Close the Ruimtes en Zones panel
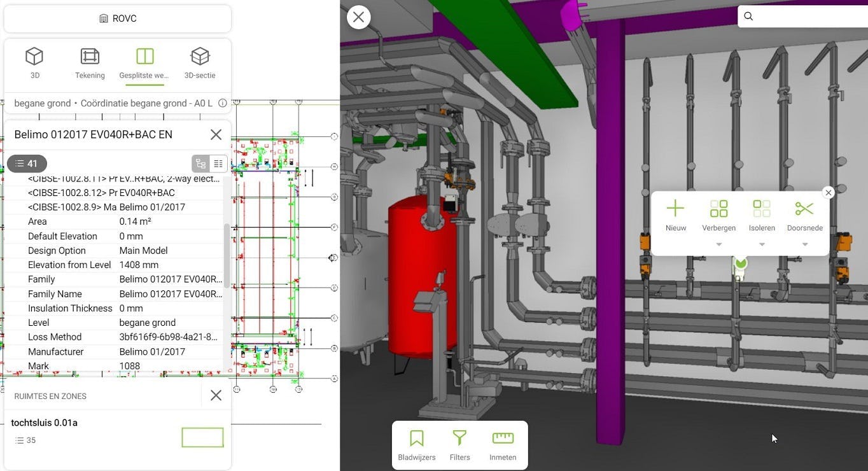 [x=216, y=395]
